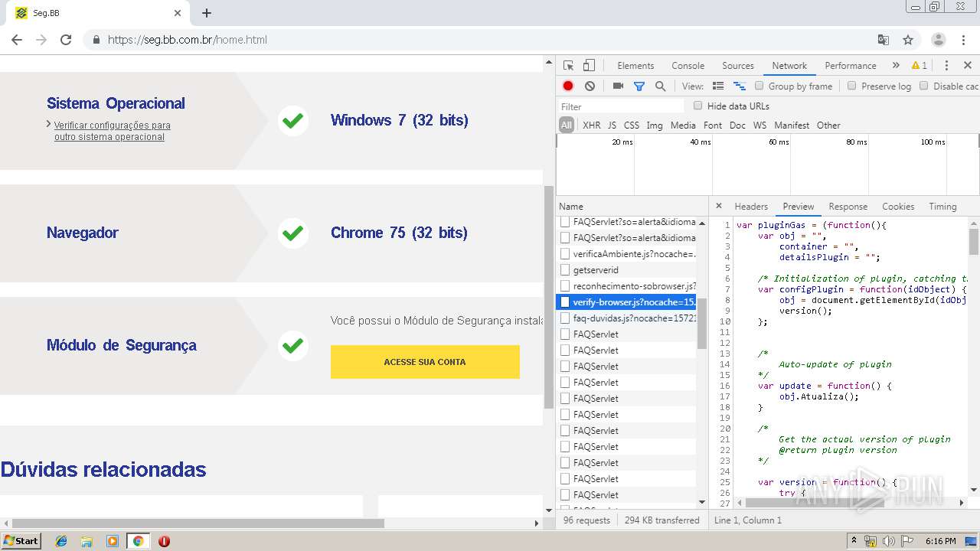The height and width of the screenshot is (551, 980).
Task: Open the Chrome main menu
Action: (963, 40)
